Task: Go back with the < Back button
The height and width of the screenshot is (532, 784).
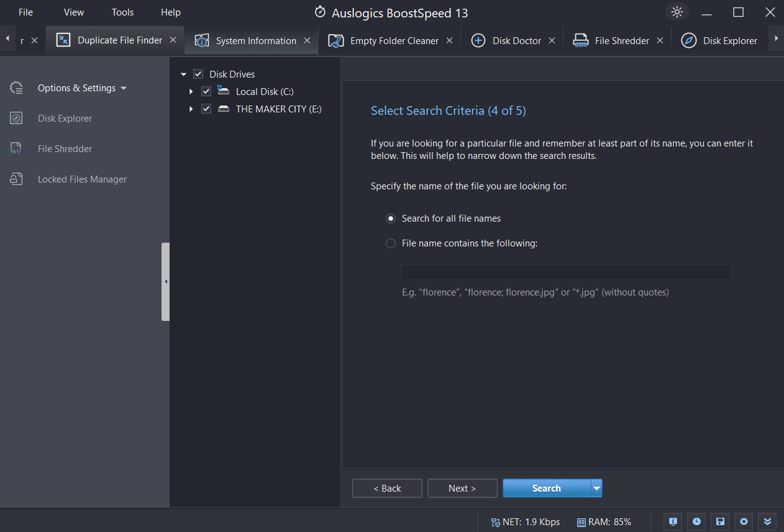Action: (x=387, y=489)
